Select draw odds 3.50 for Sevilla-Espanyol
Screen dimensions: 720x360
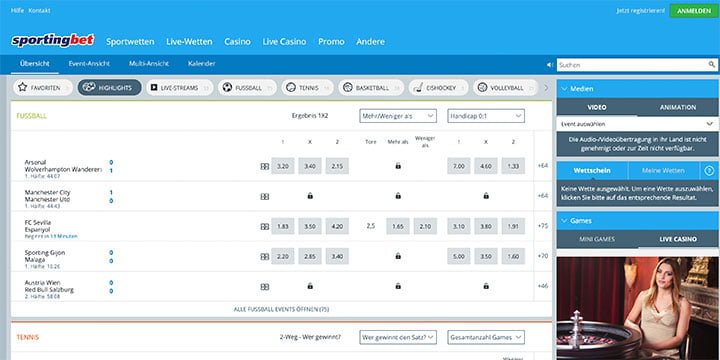pos(310,226)
